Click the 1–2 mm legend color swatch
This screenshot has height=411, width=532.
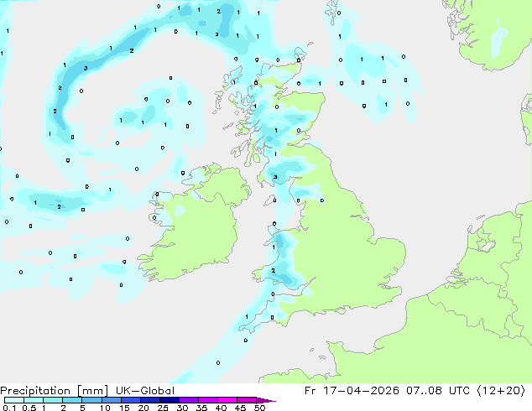click(53, 400)
